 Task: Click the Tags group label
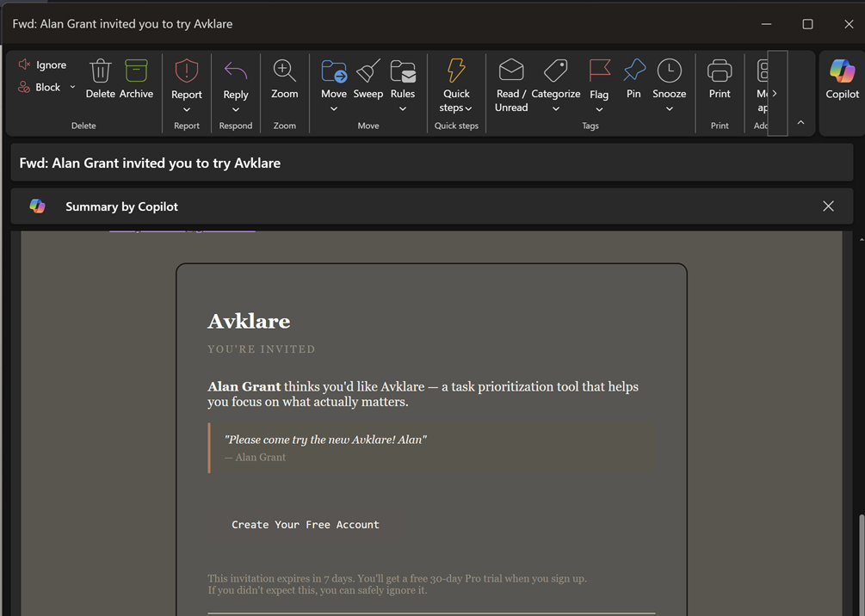(x=590, y=126)
